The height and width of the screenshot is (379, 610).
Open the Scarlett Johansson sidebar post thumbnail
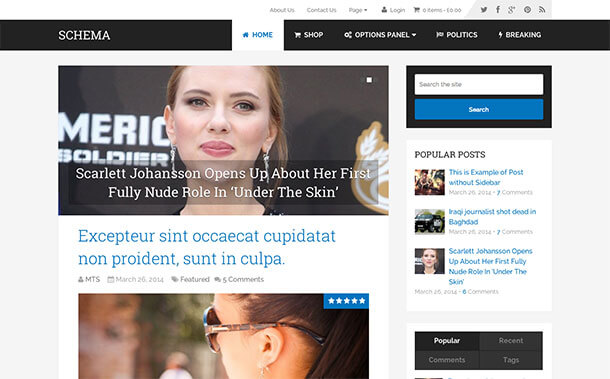429,261
